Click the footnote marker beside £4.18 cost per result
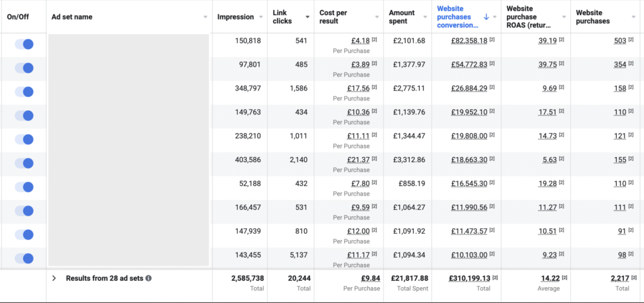644x303 pixels. (374, 40)
